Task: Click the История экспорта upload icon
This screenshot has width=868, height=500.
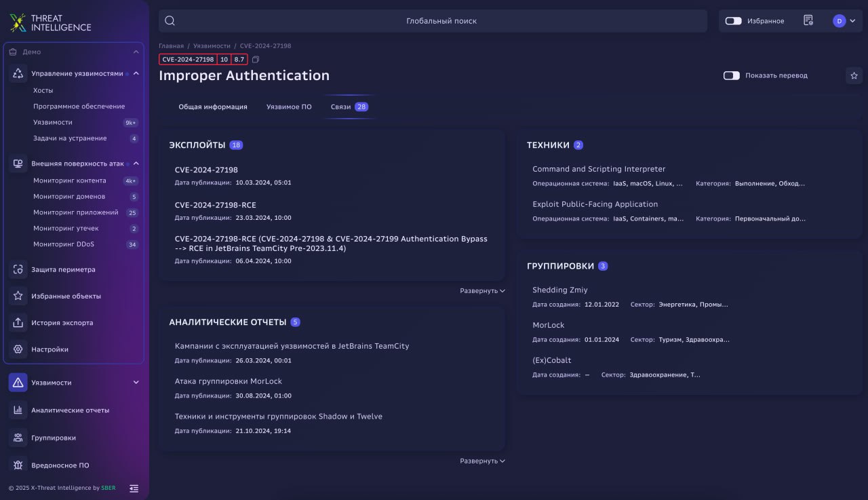Action: coord(18,323)
